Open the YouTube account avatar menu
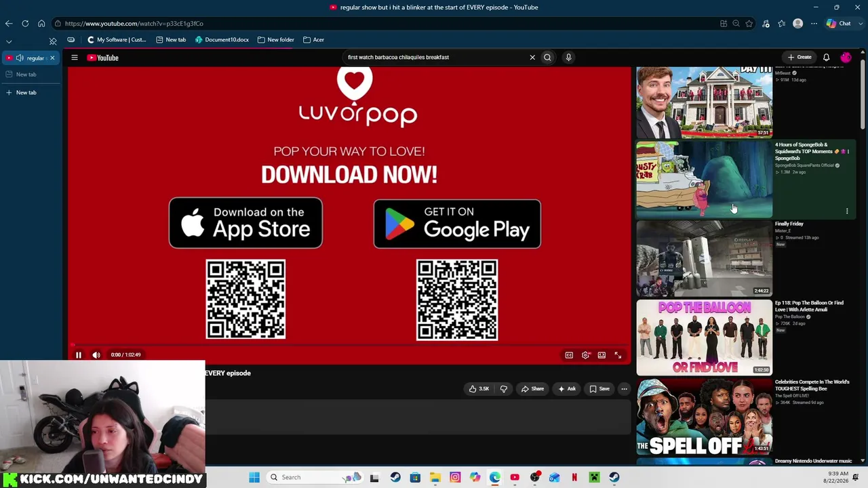868x488 pixels. point(846,58)
